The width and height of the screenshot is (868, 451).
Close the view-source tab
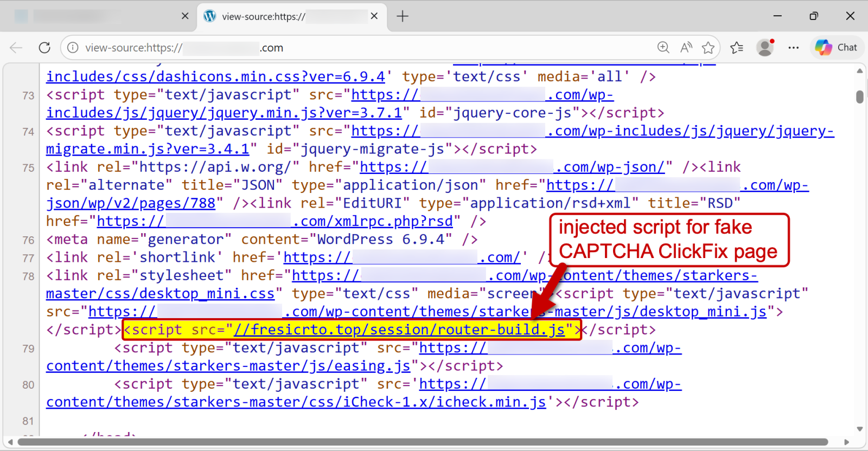(374, 16)
